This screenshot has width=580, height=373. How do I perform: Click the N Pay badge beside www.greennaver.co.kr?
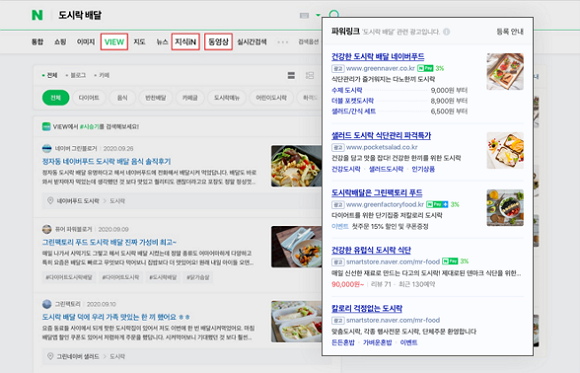(425, 68)
